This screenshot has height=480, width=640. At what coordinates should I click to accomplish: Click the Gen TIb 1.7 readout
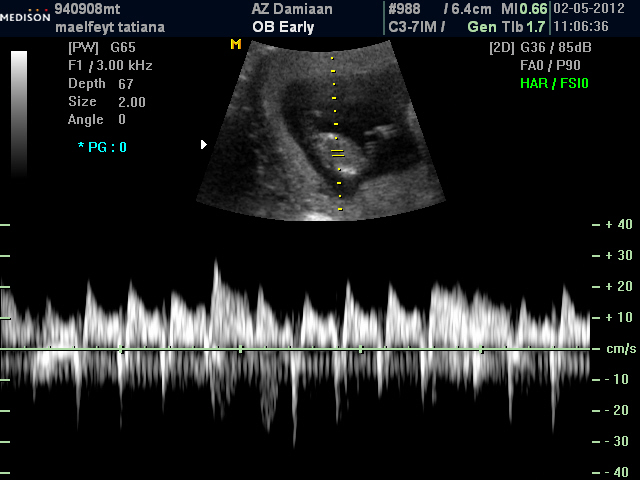tap(507, 27)
